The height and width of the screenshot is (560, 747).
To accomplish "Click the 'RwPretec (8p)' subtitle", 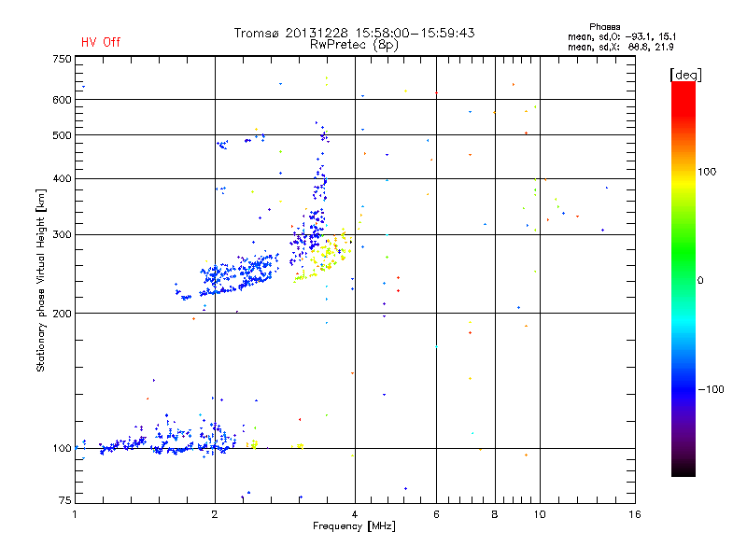I will click(x=354, y=45).
